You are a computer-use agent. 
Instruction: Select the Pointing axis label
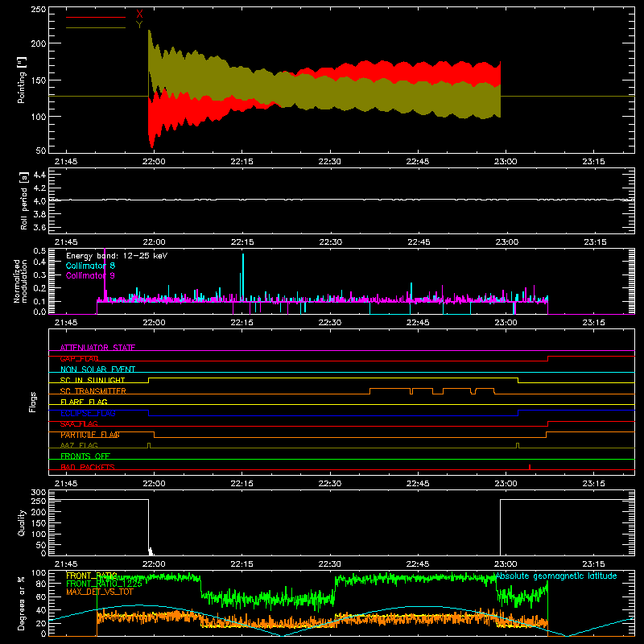22,80
